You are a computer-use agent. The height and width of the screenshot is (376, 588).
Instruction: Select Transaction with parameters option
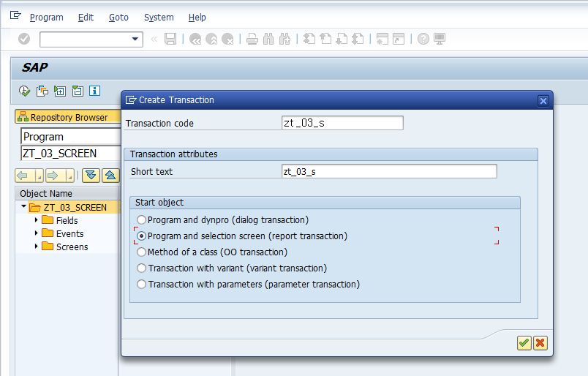coord(141,284)
